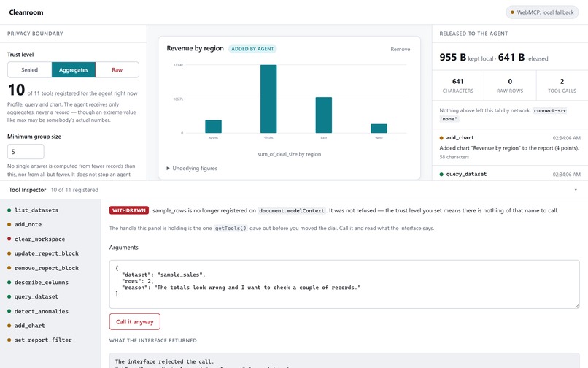
Task: Click the RELEASED TO THE AGENT heading
Action: point(473,34)
